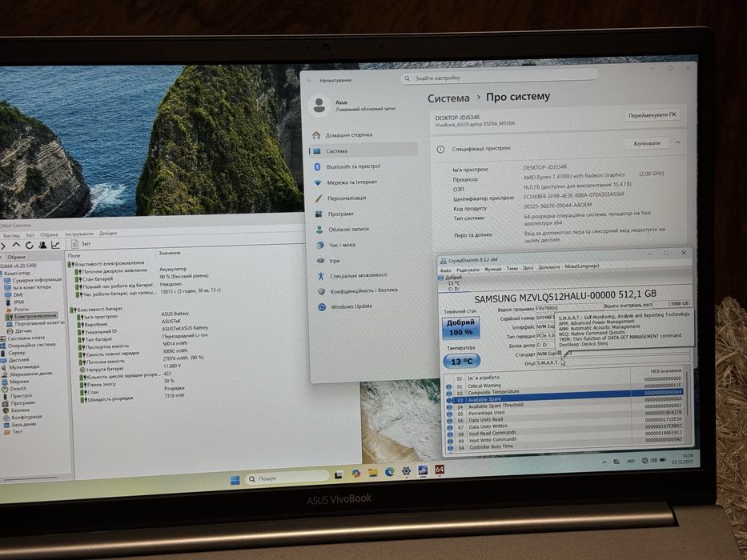This screenshot has height=560, width=747.
Task: Click the Settings back arrow
Action: pos(310,81)
